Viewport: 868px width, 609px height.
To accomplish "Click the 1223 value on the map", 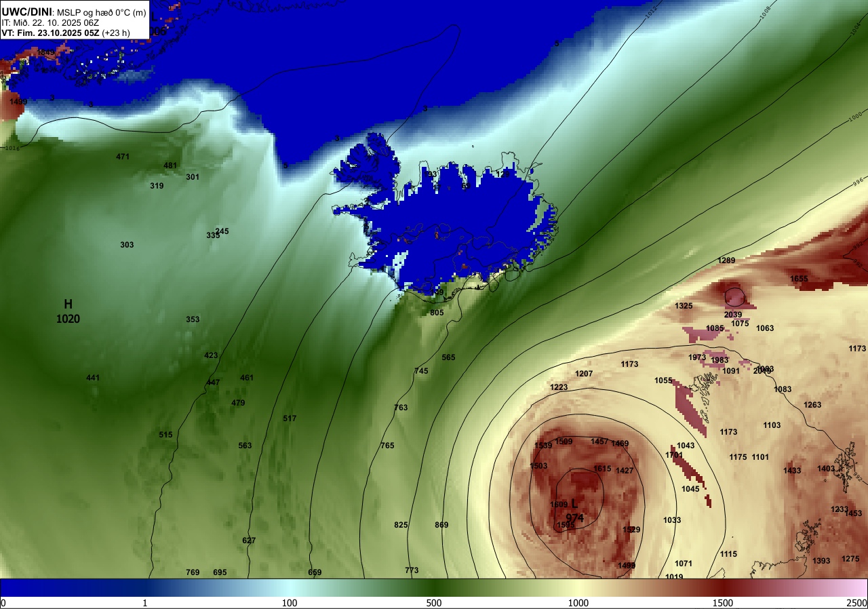I will (x=559, y=387).
